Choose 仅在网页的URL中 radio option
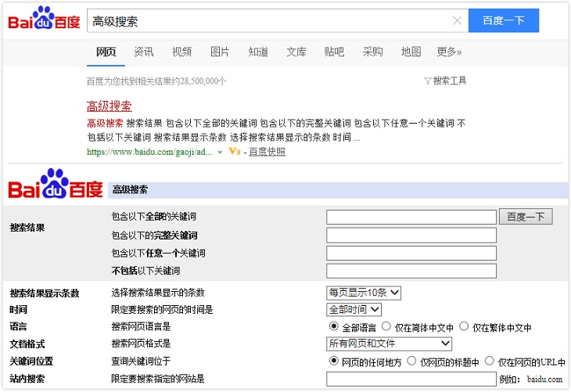 tap(490, 361)
